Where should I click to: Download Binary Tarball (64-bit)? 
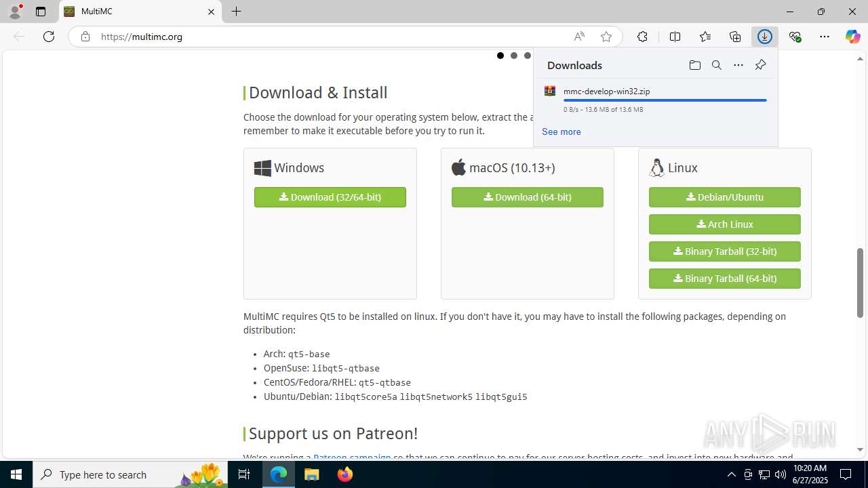tap(725, 279)
